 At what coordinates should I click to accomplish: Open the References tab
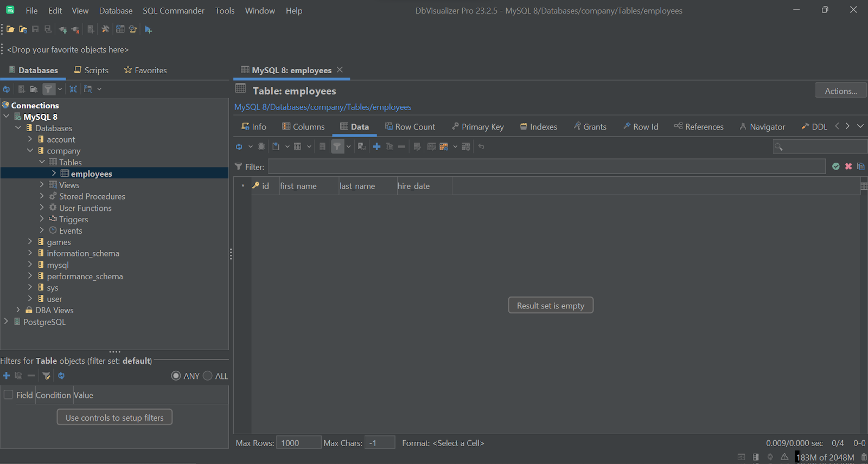point(699,127)
